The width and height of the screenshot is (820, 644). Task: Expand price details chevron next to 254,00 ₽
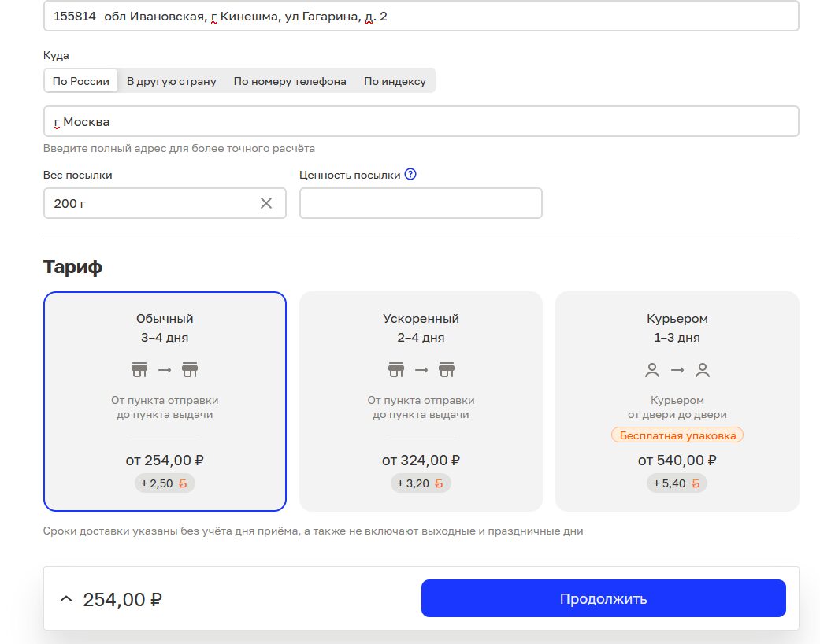[66, 599]
